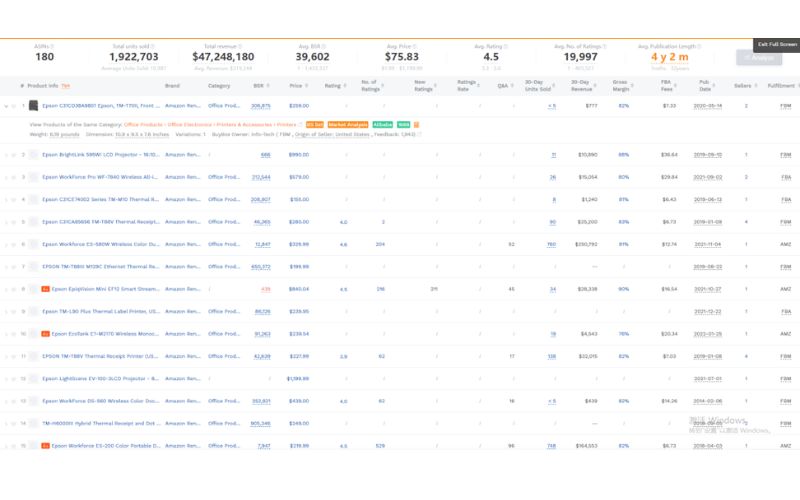Tick the checkbox for row 2

[x=14, y=155]
